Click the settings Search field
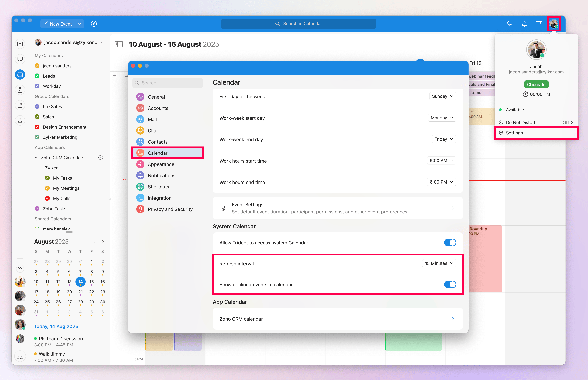This screenshot has height=380, width=588. 168,83
